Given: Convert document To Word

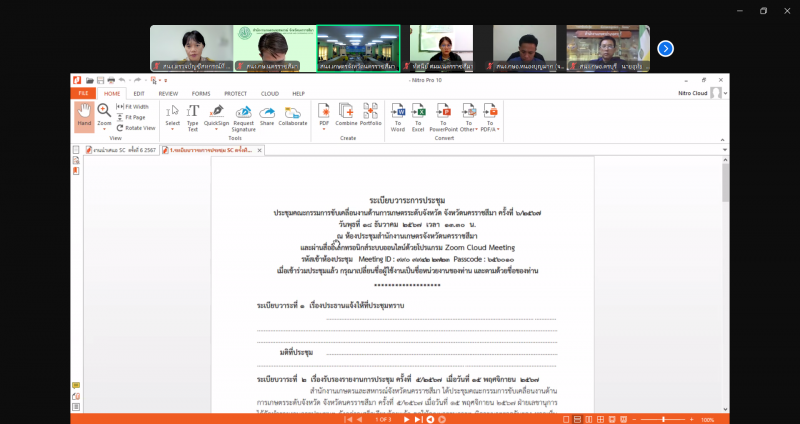Looking at the screenshot, I should pos(398,117).
